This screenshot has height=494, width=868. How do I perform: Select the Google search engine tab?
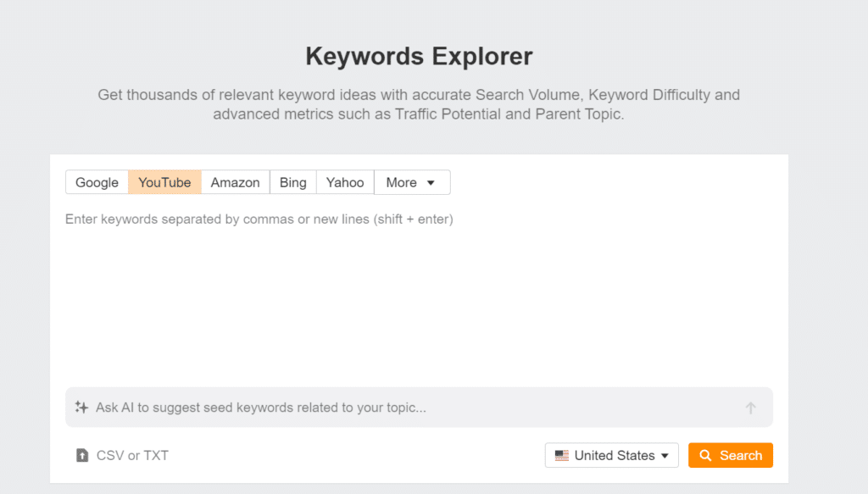click(97, 182)
